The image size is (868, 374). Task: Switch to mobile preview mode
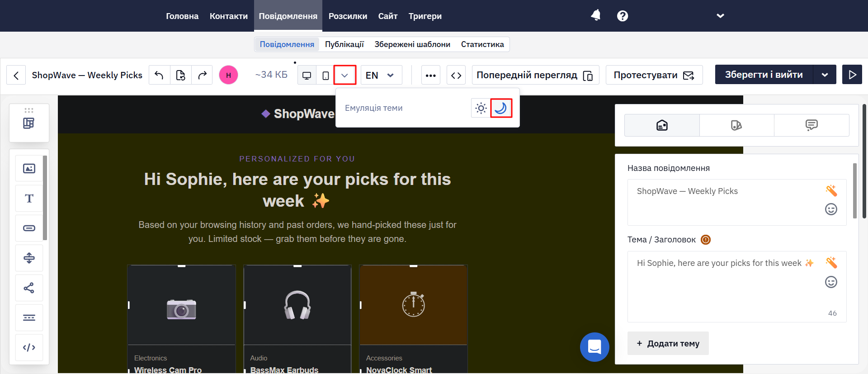coord(325,75)
